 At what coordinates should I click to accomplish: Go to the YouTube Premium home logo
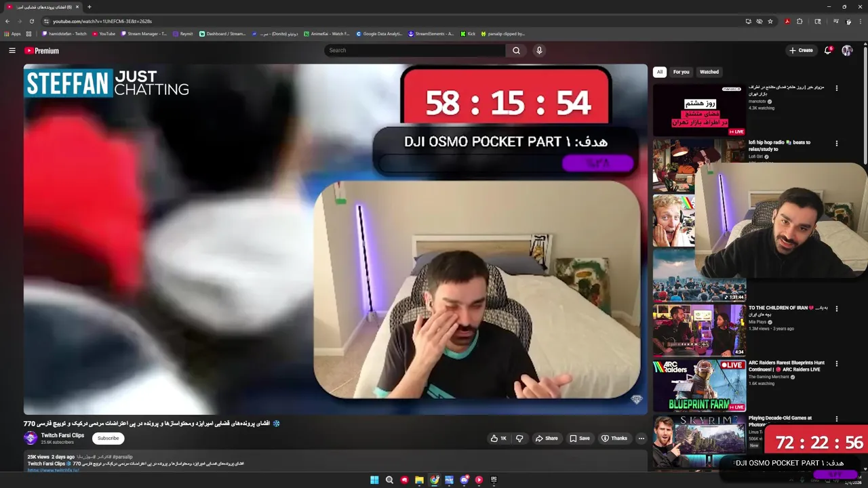click(x=42, y=51)
